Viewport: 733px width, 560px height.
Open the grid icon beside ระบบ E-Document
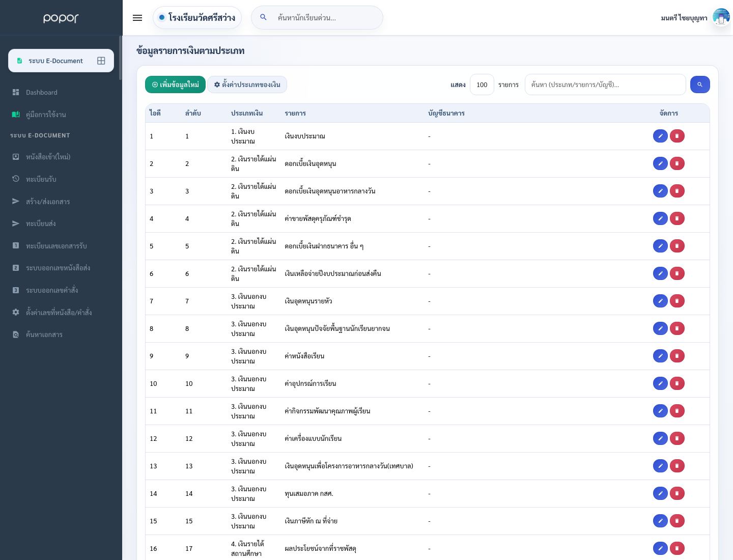(101, 61)
